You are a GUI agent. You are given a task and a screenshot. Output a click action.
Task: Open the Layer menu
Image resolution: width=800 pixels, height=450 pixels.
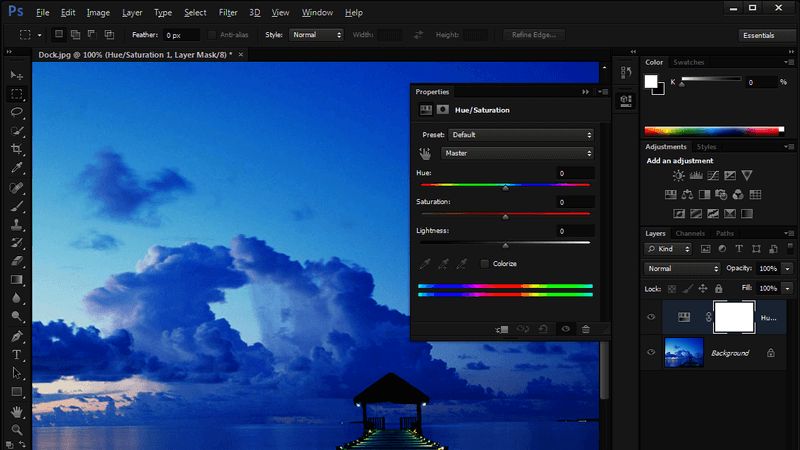pyautogui.click(x=132, y=12)
